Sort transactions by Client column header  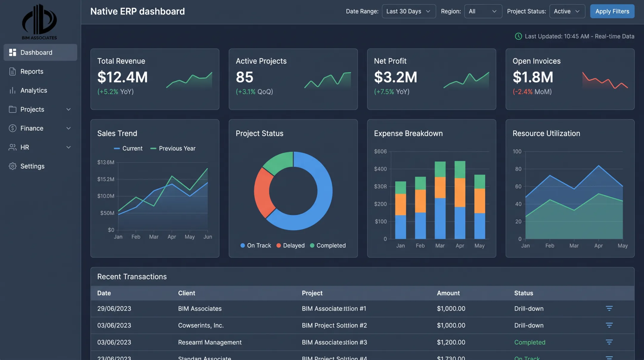(187, 293)
